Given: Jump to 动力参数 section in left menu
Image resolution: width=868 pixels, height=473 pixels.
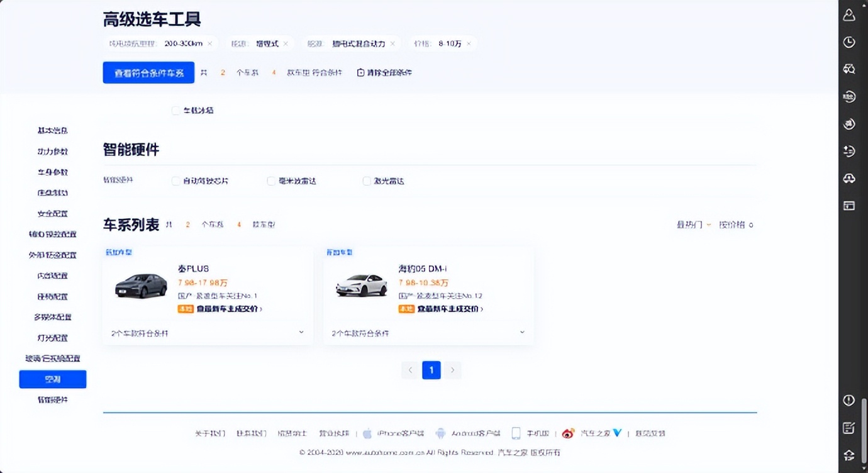Looking at the screenshot, I should pyautogui.click(x=53, y=152).
